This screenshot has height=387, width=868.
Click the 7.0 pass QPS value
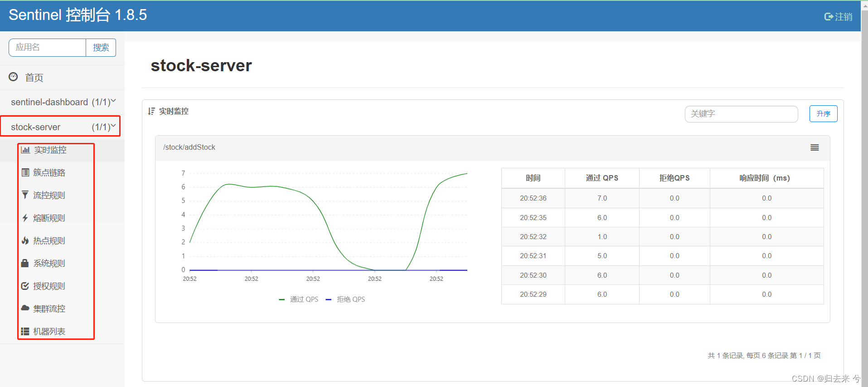tap(602, 198)
